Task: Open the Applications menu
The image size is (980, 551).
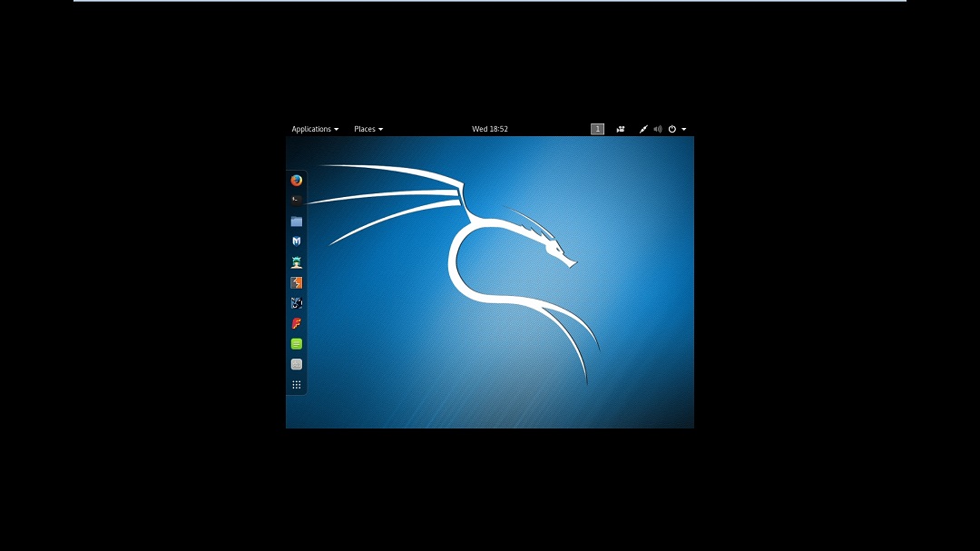Action: (x=314, y=129)
